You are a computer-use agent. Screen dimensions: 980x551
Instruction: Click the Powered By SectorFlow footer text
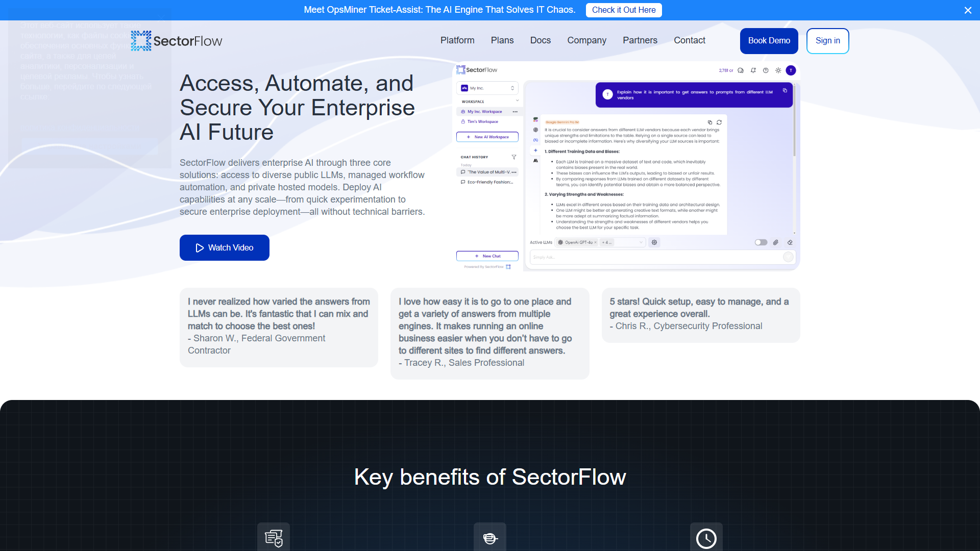[484, 267]
